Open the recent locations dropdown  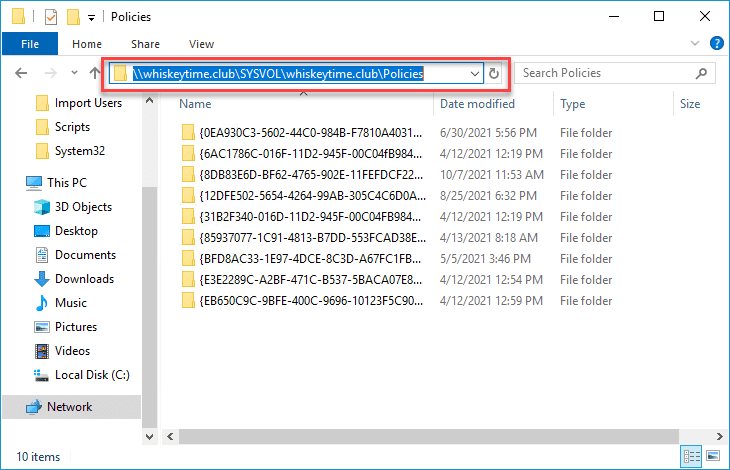coord(74,73)
